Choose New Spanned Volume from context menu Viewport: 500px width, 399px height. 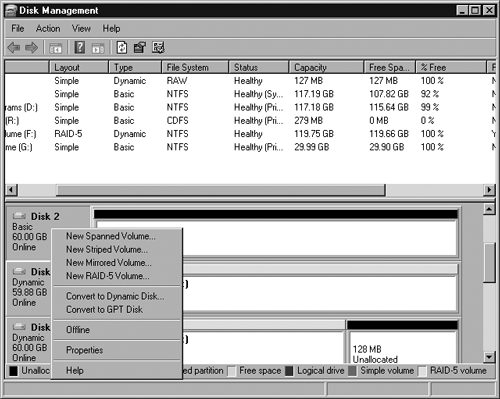pos(117,236)
